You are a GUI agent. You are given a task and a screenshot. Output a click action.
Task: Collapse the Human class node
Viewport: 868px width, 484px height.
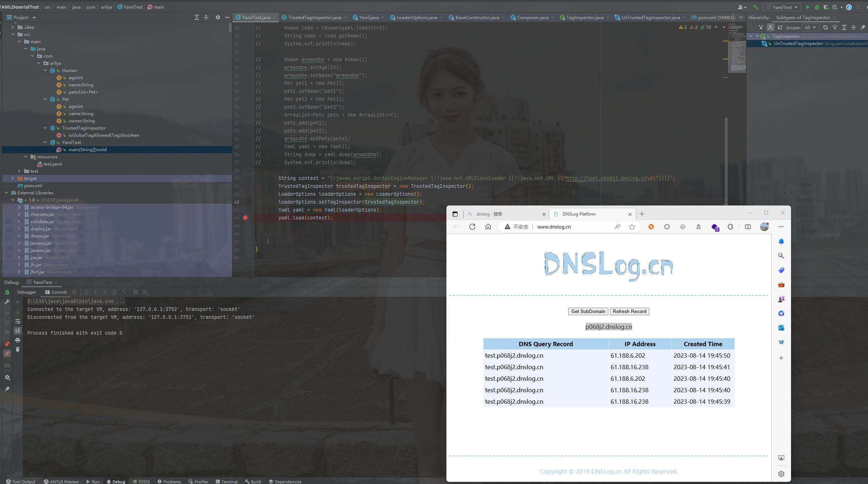45,71
